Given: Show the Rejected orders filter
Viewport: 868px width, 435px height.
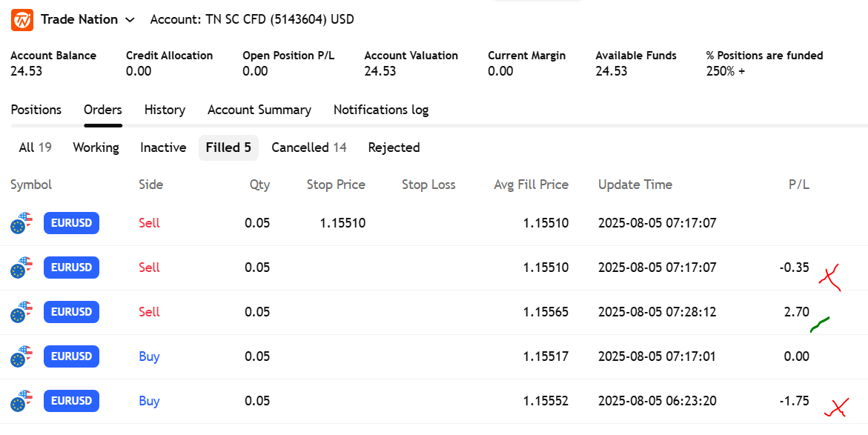Looking at the screenshot, I should pyautogui.click(x=394, y=147).
